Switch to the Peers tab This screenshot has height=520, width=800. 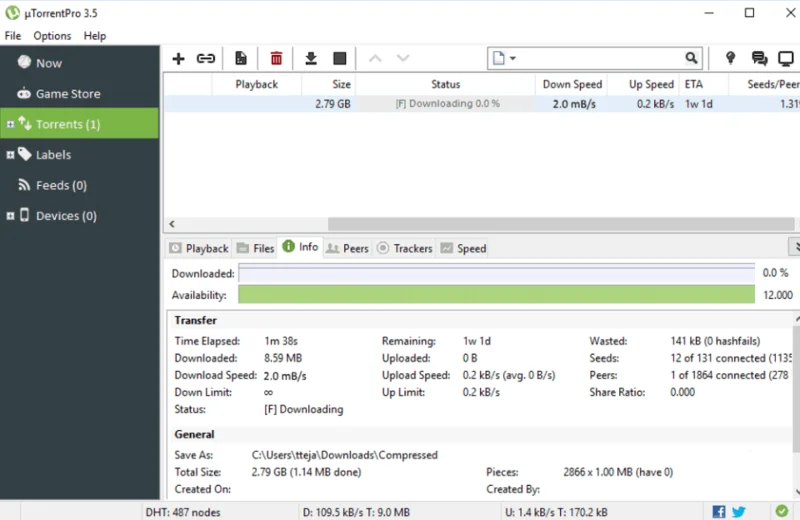[x=347, y=249]
